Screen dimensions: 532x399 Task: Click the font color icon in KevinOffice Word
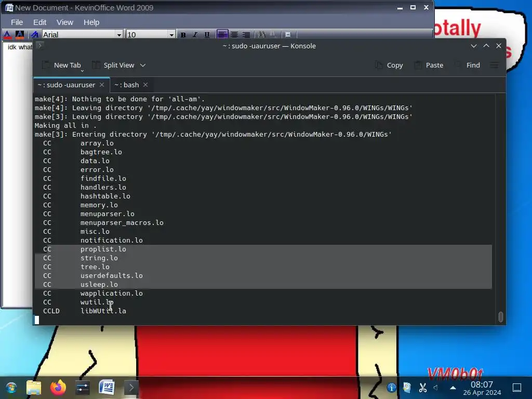(7, 34)
